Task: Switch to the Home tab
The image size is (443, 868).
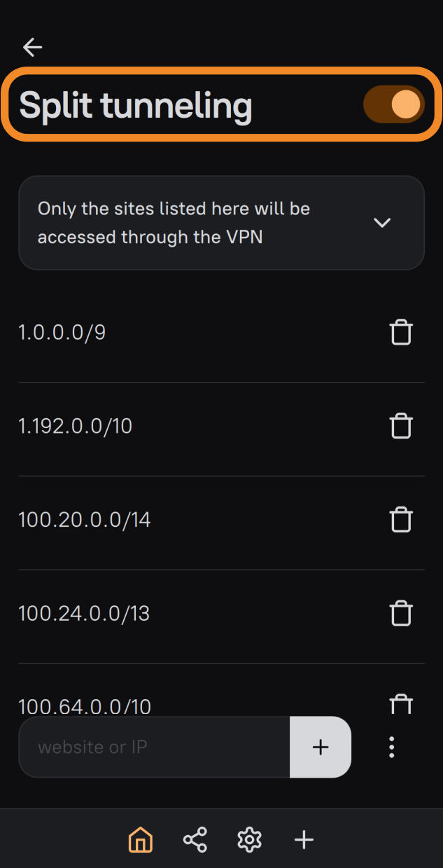Action: (x=141, y=839)
